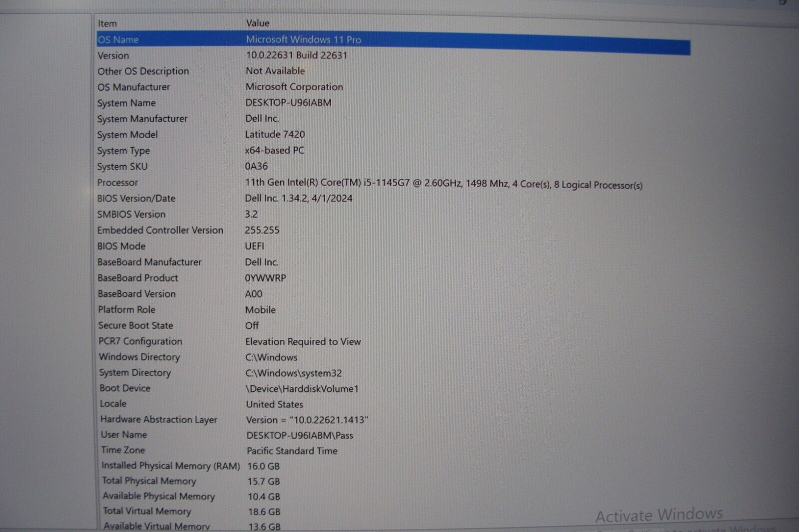Viewport: 799px width, 532px height.
Task: Select the BaseBoard Product row
Action: pos(138,278)
